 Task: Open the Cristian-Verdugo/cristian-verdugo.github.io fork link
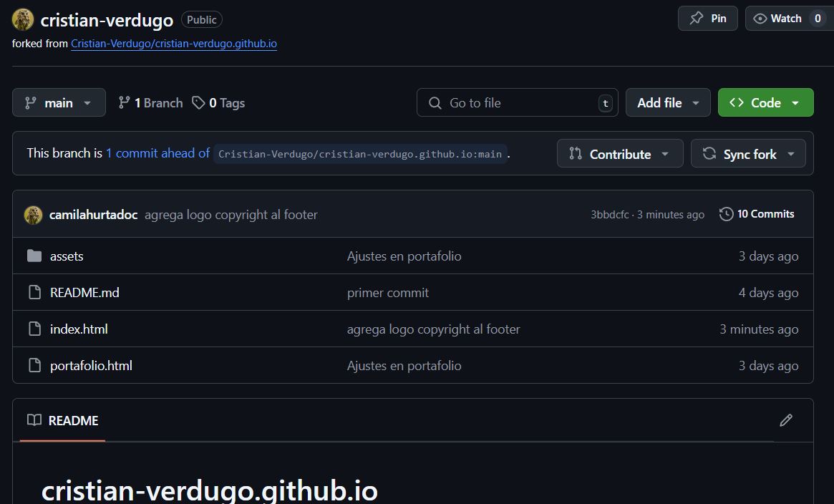pyautogui.click(x=173, y=44)
